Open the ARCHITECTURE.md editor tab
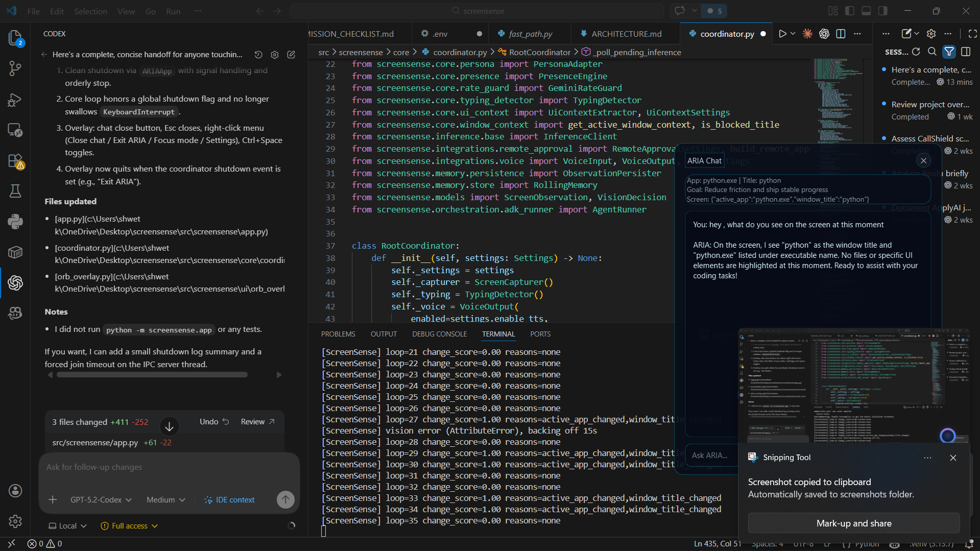This screenshot has height=551, width=980. 626,34
